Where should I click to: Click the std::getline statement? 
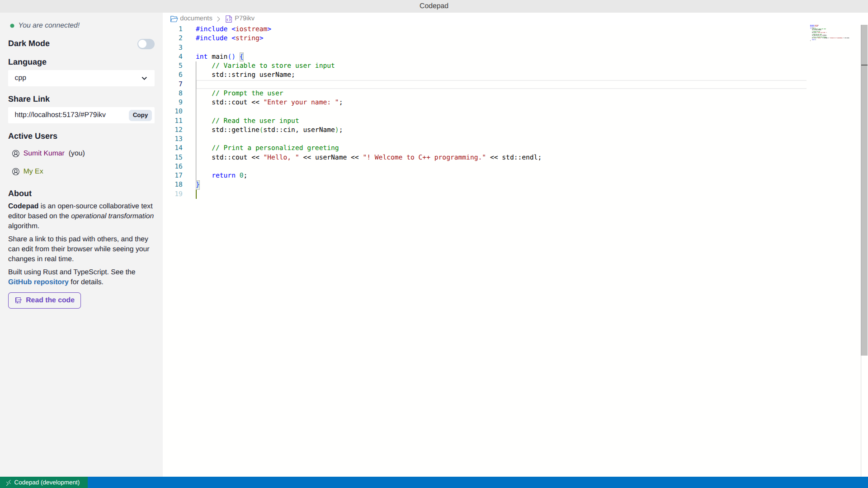(277, 130)
